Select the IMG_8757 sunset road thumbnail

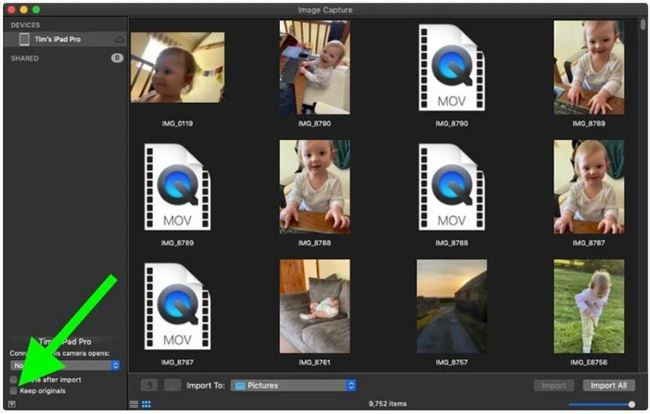(452, 306)
